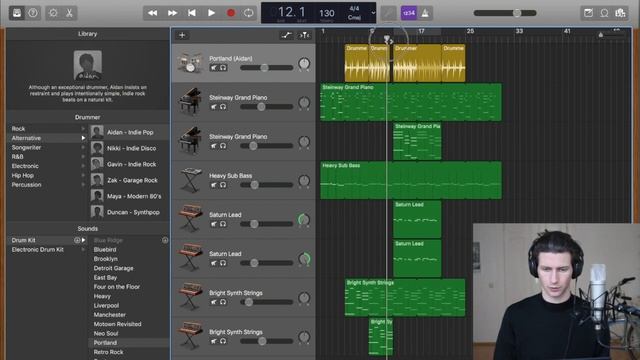The width and height of the screenshot is (640, 360).
Task: Open the Media Browser
Action: tap(620, 13)
